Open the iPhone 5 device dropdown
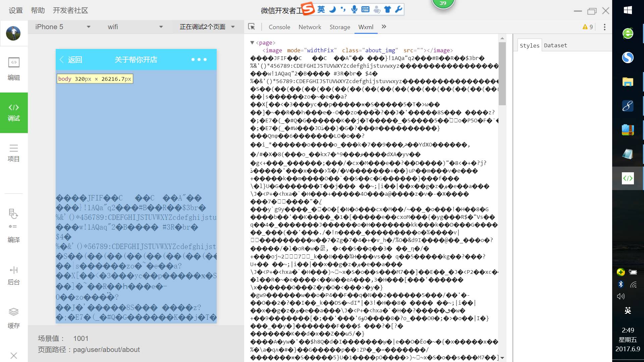The width and height of the screenshot is (644, 362). point(63,27)
